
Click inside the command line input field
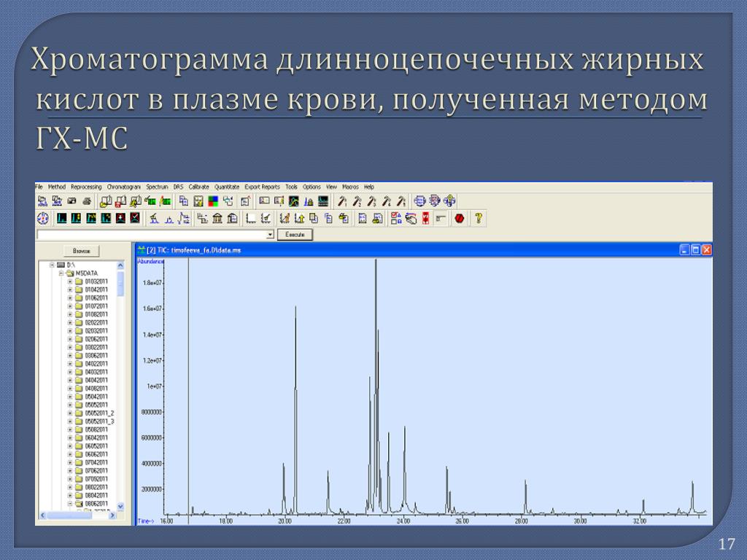(151, 234)
